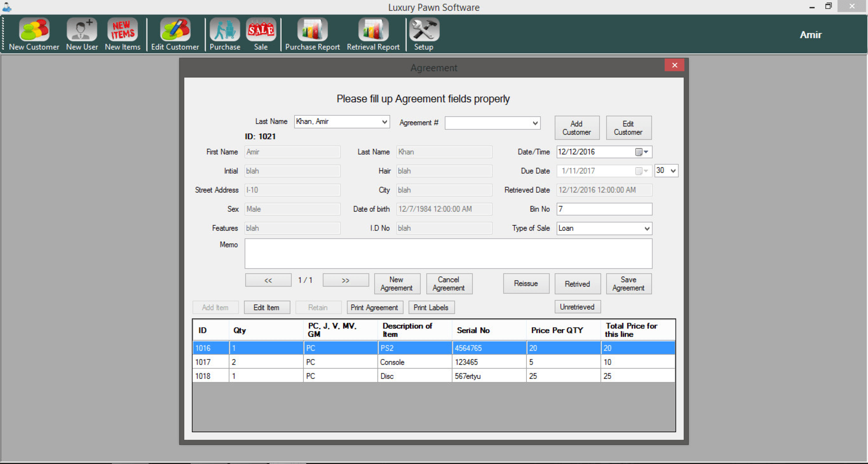Click the Edit Customer button in dialog
Image resolution: width=868 pixels, height=464 pixels.
point(628,128)
